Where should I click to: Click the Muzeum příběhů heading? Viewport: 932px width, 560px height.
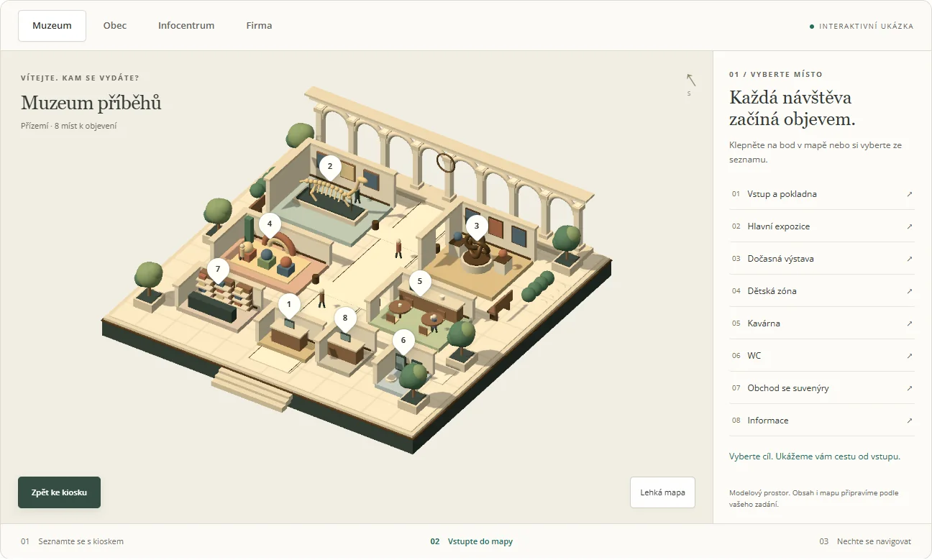click(x=91, y=103)
